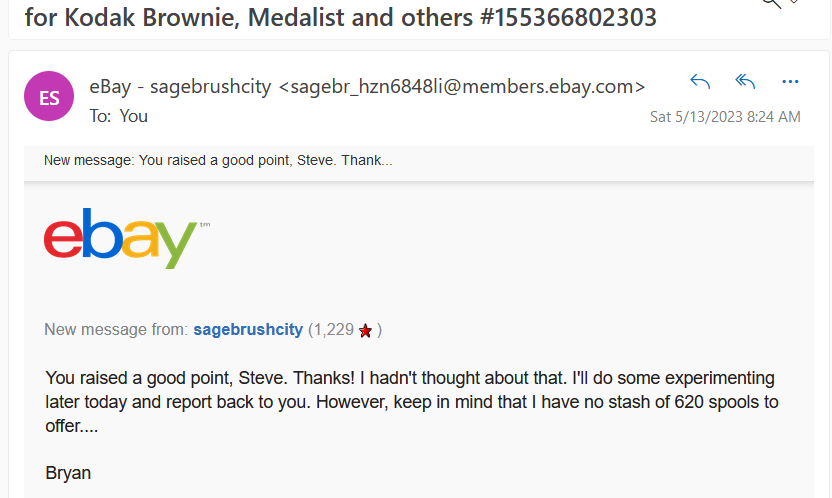The image size is (832, 498).
Task: Click the 'New message from:' label
Action: tap(116, 329)
